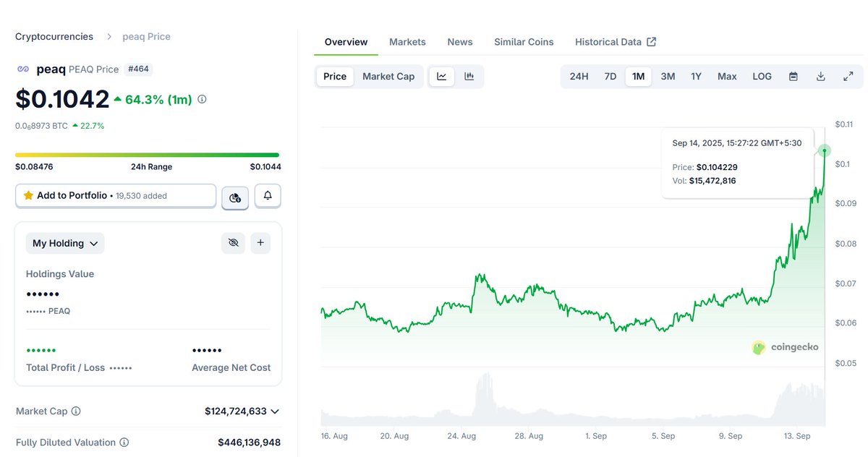Expand chart to fullscreen
The width and height of the screenshot is (868, 457).
[x=848, y=76]
